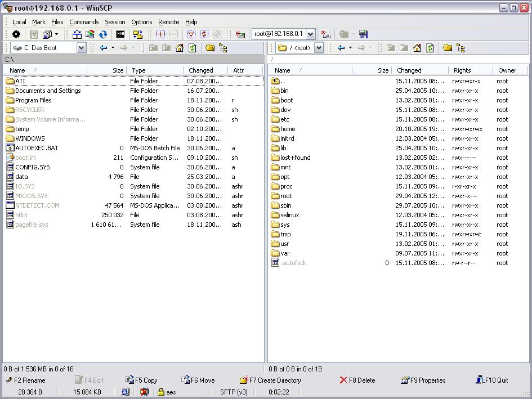Open local directory bookmarks folder icon

click(x=210, y=48)
